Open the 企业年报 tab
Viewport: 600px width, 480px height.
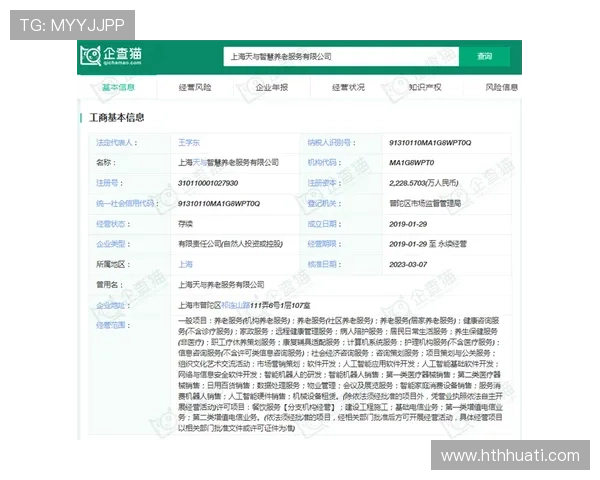pyautogui.click(x=272, y=88)
